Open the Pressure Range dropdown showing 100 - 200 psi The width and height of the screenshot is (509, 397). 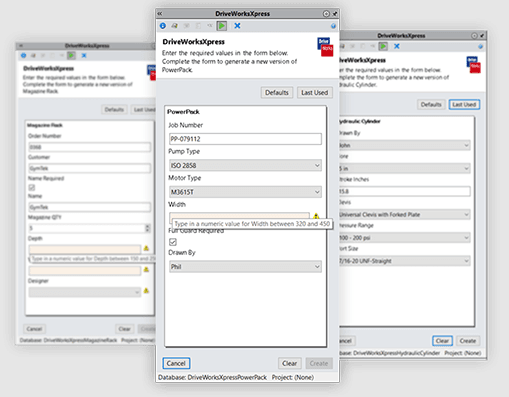(x=405, y=238)
